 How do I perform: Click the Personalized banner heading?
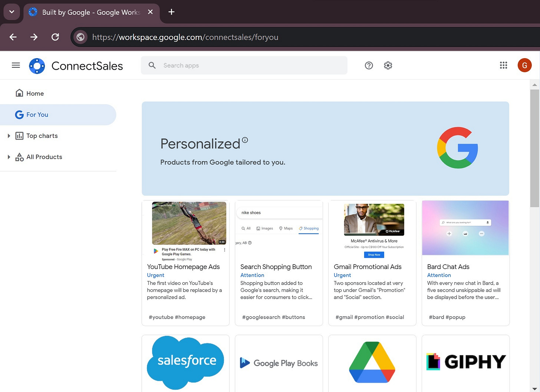200,144
